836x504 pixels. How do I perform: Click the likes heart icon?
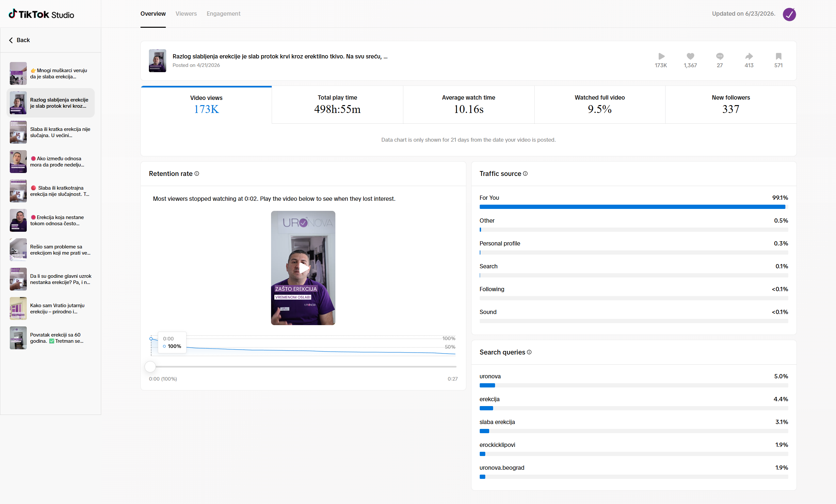690,56
